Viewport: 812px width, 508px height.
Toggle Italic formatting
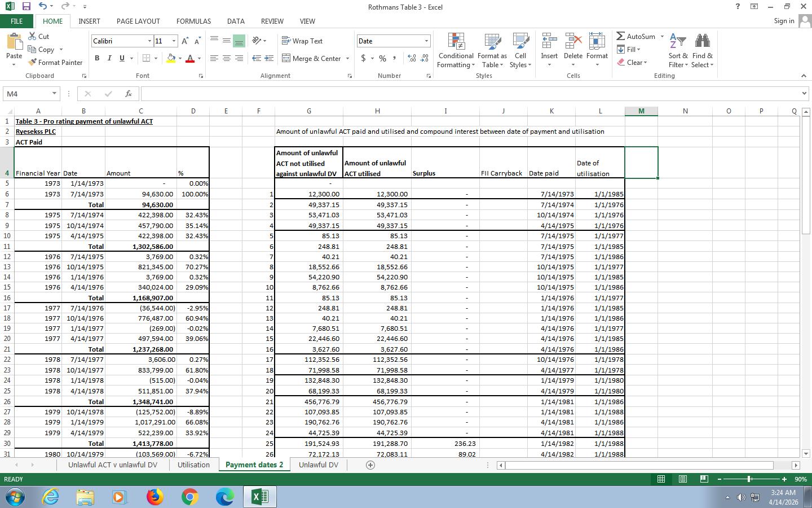coord(109,58)
